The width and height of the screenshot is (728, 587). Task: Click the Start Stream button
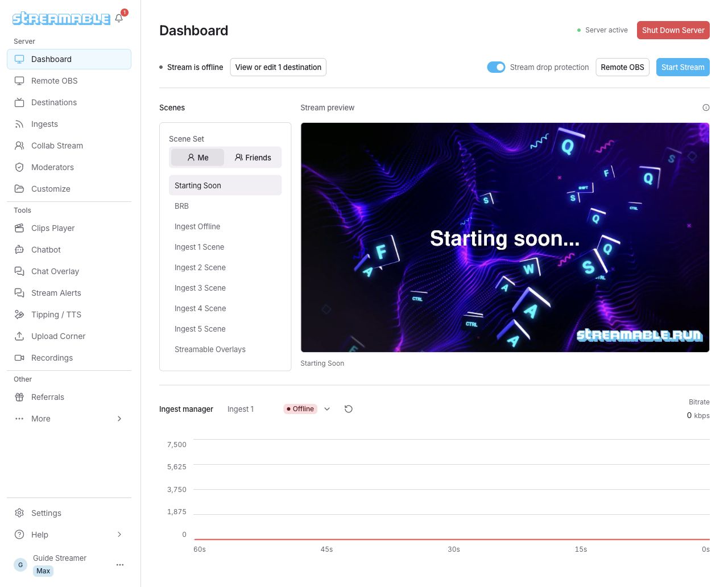tap(683, 67)
